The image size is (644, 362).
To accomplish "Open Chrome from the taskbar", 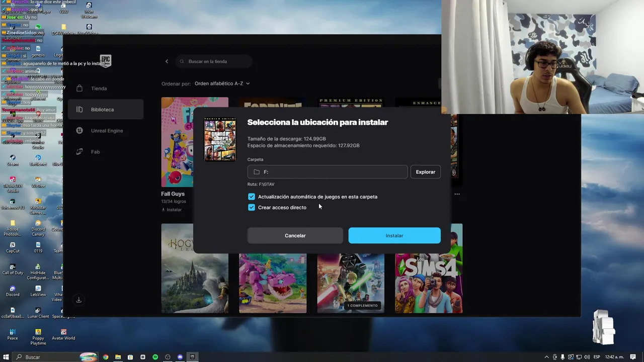I will point(106,357).
